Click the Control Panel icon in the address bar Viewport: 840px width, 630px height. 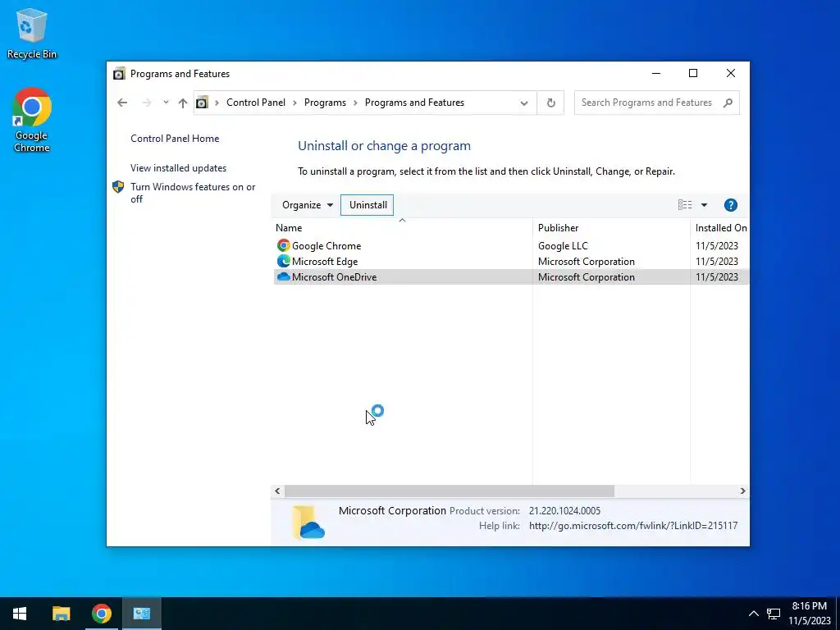202,103
